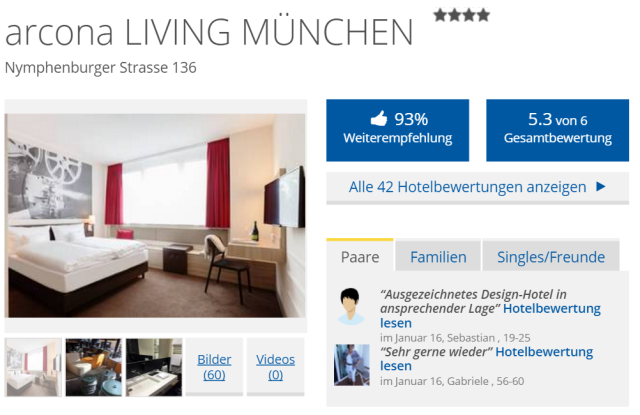Click the four-star hotel rating icons
Viewport: 640px width, 415px height.
[462, 16]
